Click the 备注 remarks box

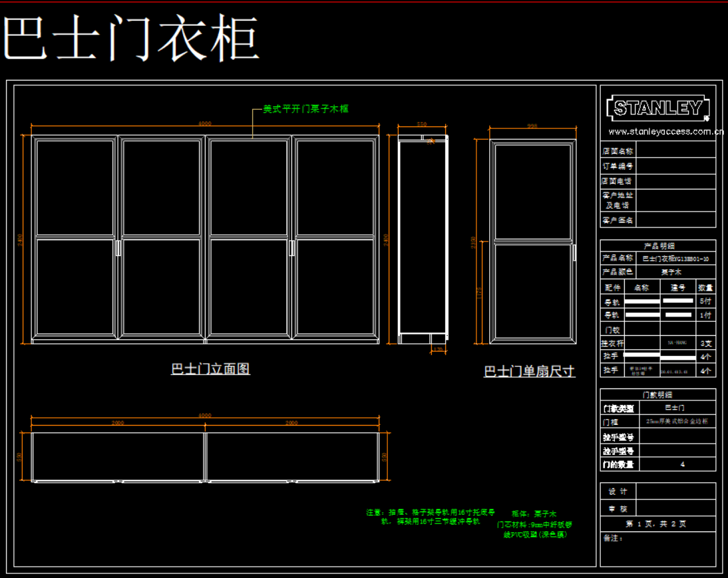coord(658,549)
